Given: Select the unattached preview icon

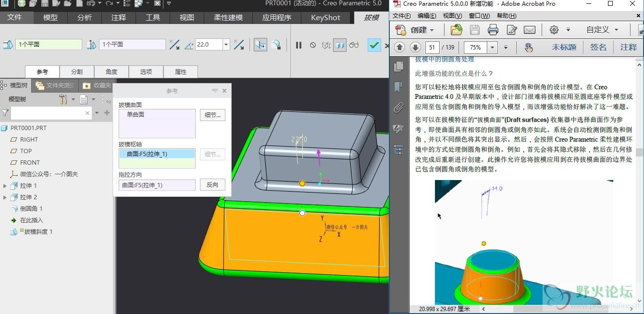Looking at the screenshot, I should [326, 45].
